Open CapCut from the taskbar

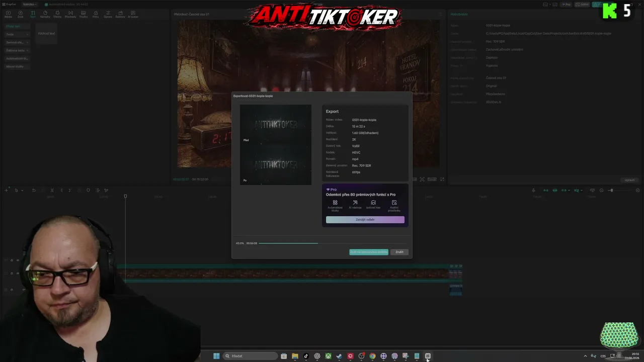point(428,356)
